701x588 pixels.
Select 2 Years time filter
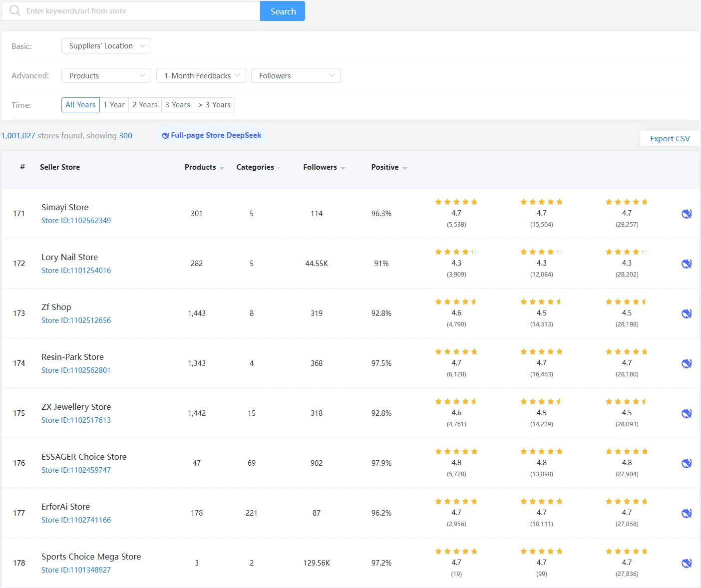point(145,105)
